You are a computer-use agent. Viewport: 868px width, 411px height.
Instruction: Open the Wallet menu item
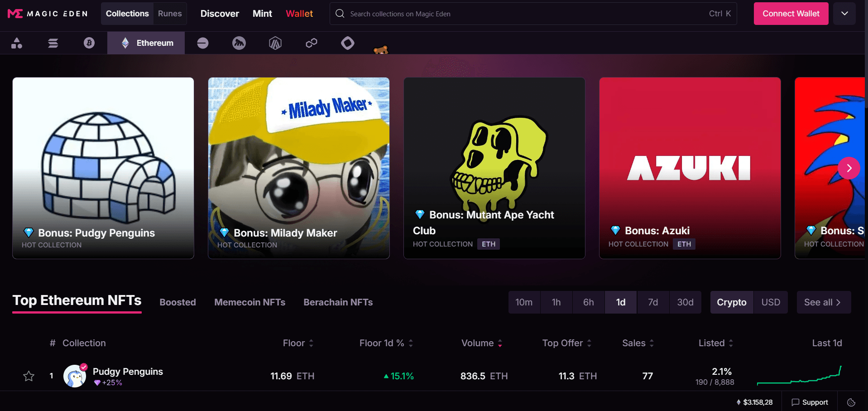[299, 14]
